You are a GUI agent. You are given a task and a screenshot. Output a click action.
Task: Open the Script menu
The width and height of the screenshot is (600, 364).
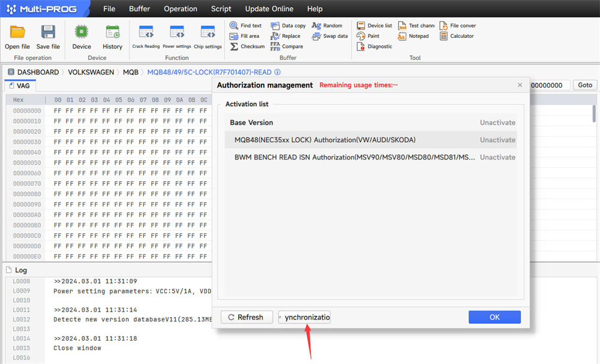pyautogui.click(x=221, y=9)
